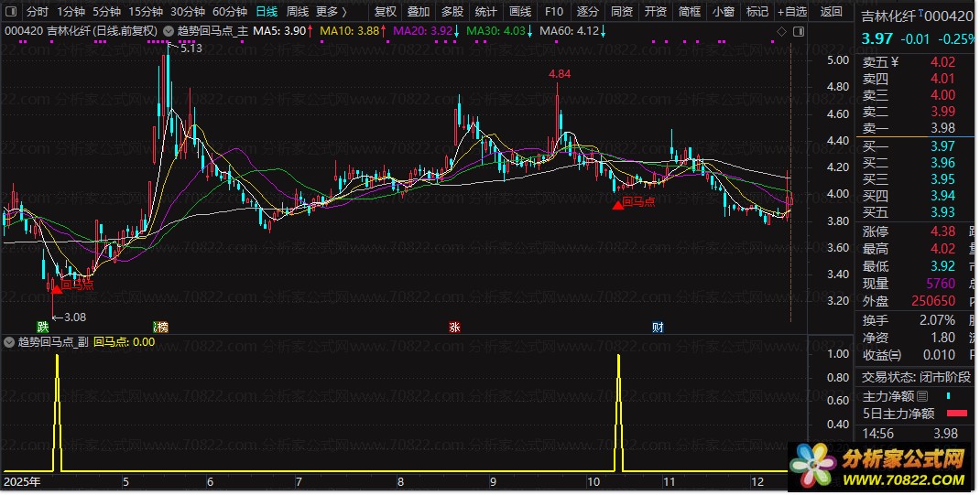Click the small T icon beside 吉林化纤

pos(920,13)
